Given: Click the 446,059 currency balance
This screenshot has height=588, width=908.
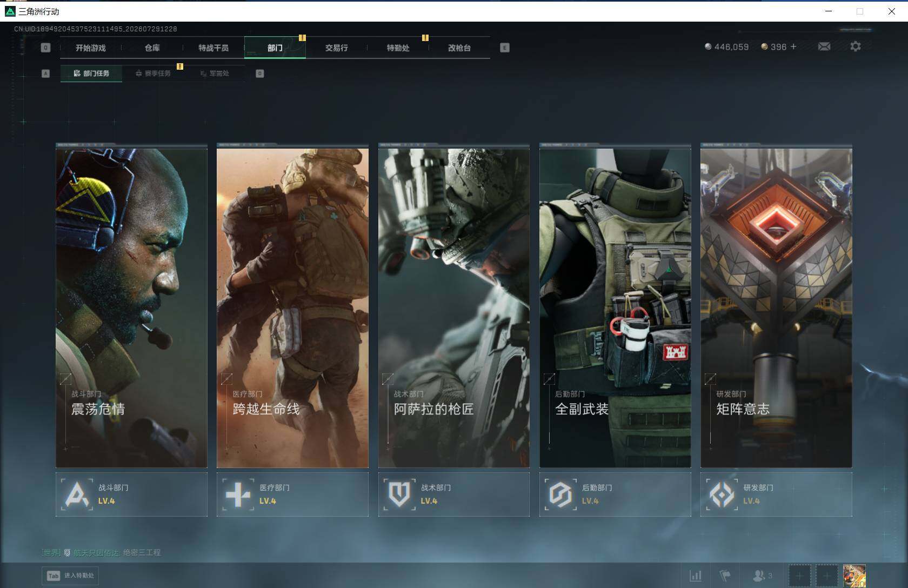Looking at the screenshot, I should 727,47.
